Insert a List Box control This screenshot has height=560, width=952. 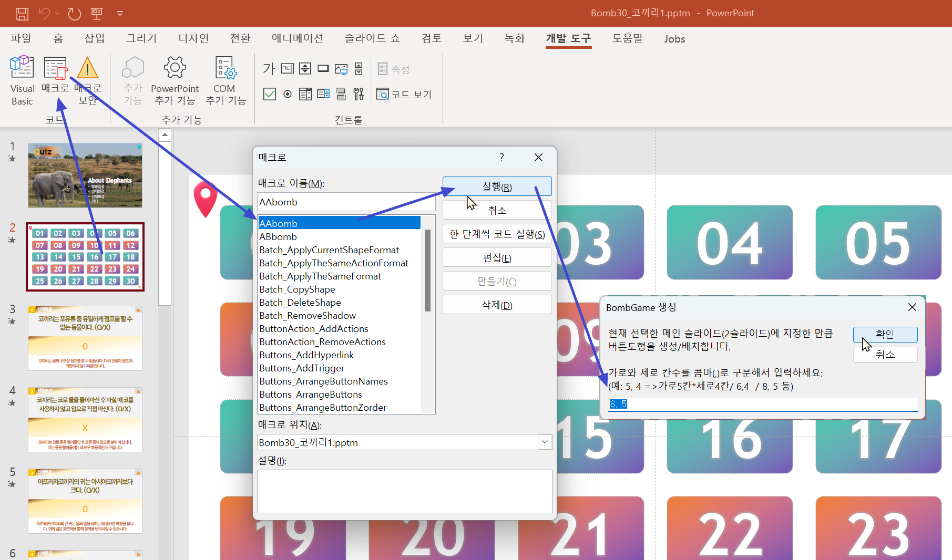305,94
